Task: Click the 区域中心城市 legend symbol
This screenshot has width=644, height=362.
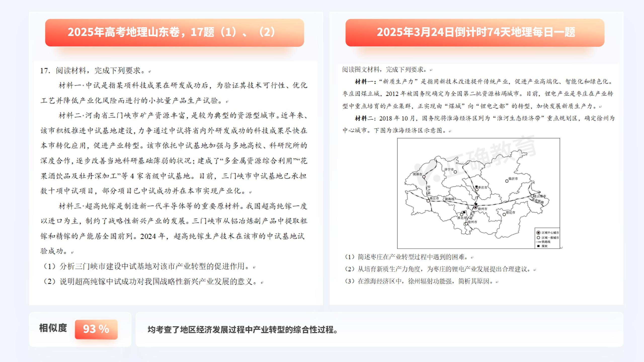Action: [538, 233]
